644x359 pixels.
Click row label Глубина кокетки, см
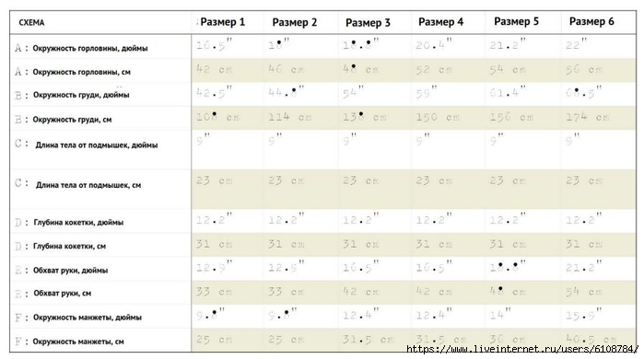coord(69,246)
